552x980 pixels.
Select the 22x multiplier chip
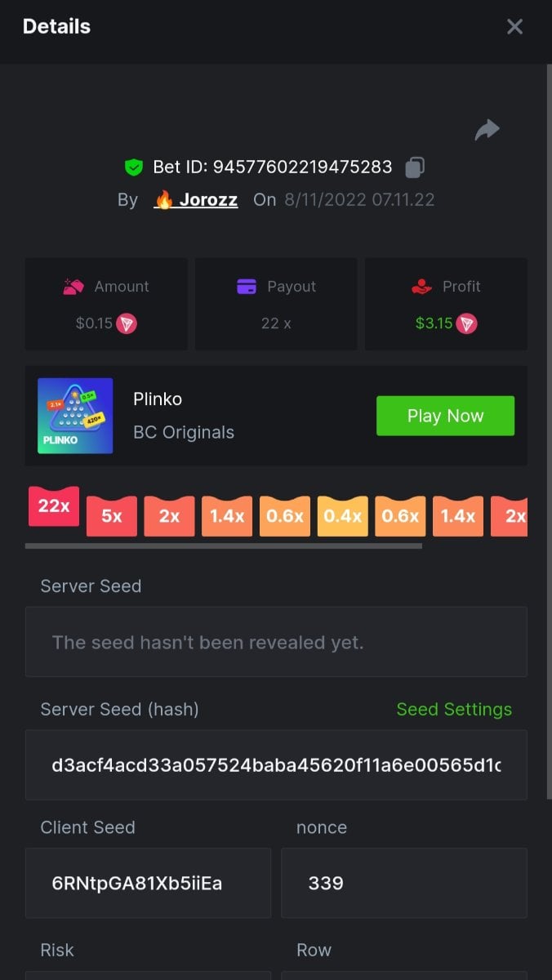click(53, 506)
